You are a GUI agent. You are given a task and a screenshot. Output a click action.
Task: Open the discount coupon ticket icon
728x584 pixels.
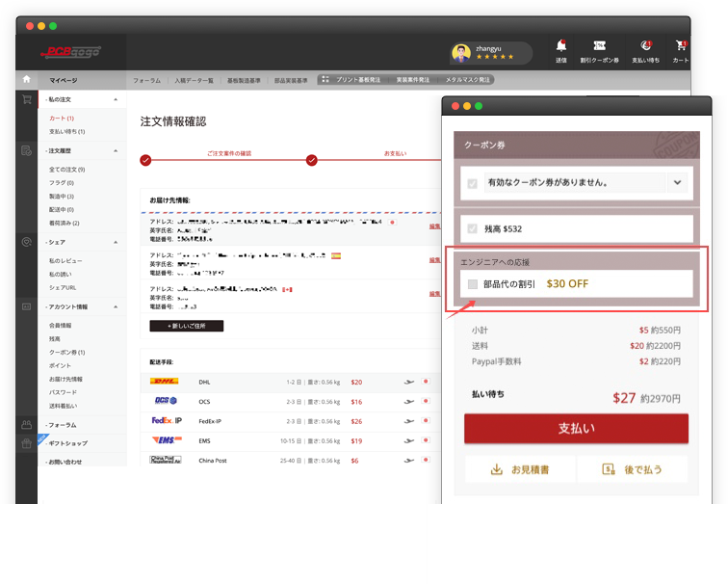click(x=599, y=45)
